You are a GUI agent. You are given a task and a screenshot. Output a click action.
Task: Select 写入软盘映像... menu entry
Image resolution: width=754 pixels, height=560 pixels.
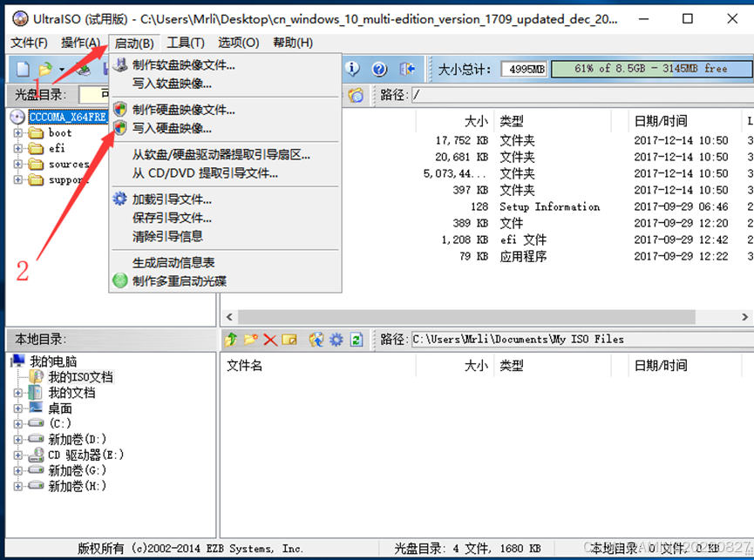[226, 84]
